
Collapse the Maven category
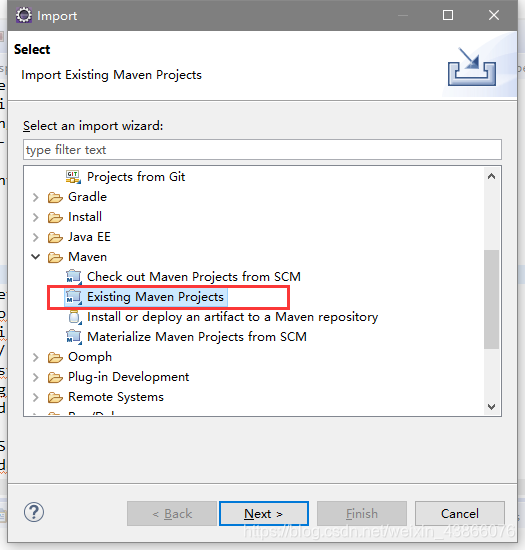(x=35, y=257)
